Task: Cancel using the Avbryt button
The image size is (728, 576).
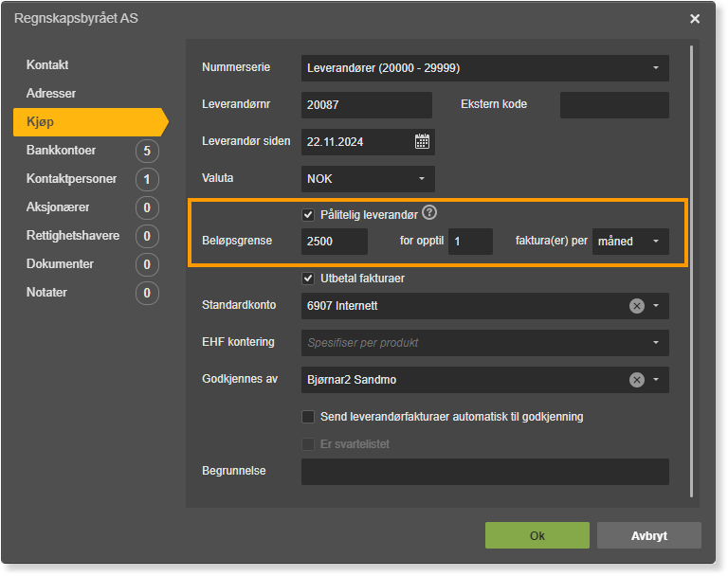Action: tap(649, 535)
